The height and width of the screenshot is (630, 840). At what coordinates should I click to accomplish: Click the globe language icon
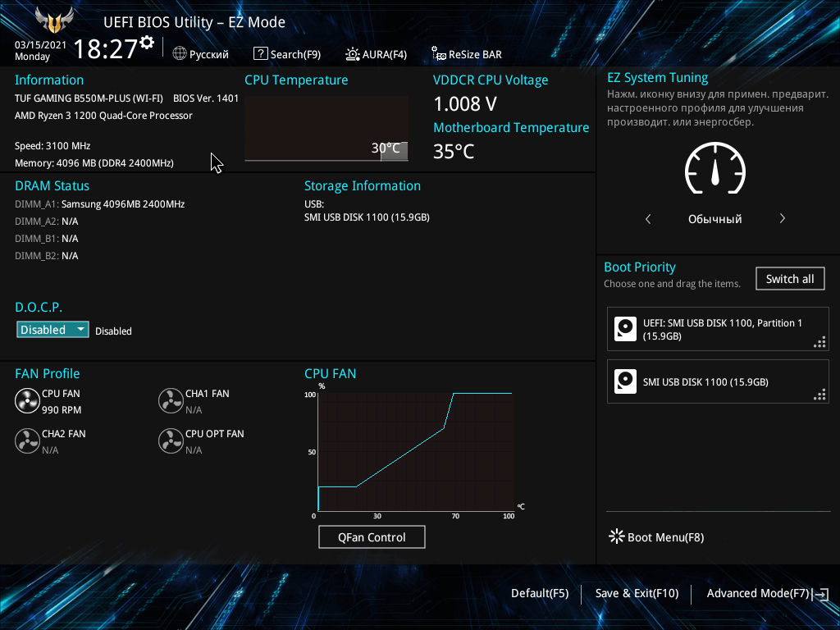pos(180,53)
